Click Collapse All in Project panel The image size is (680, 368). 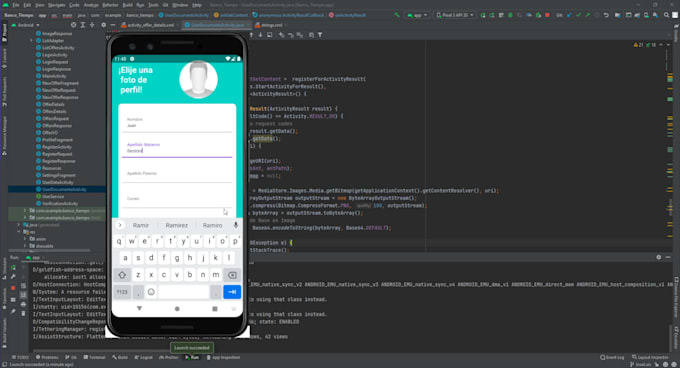92,25
